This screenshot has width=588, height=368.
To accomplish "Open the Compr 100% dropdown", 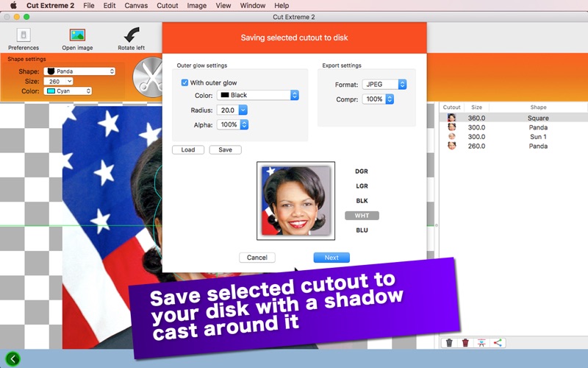I will tap(378, 99).
